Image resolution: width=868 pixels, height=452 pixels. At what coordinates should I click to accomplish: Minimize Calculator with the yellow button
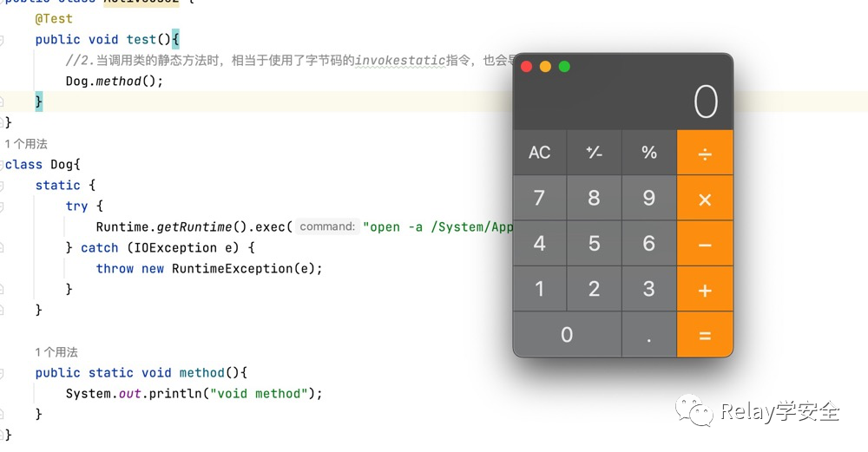545,67
